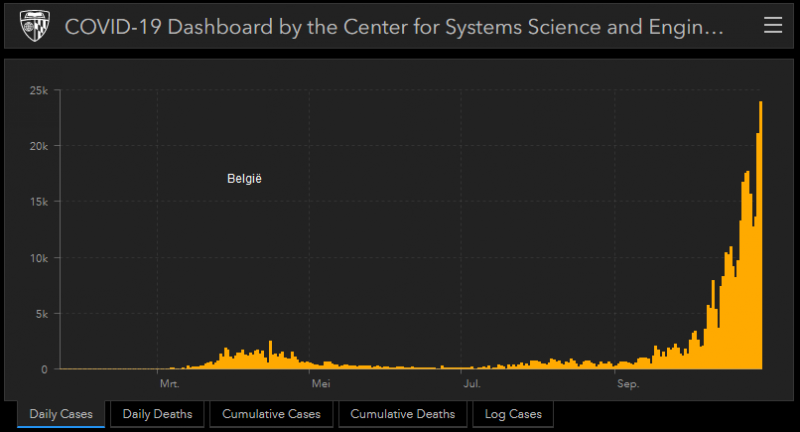Open the Cumulative Cases tab

(271, 414)
